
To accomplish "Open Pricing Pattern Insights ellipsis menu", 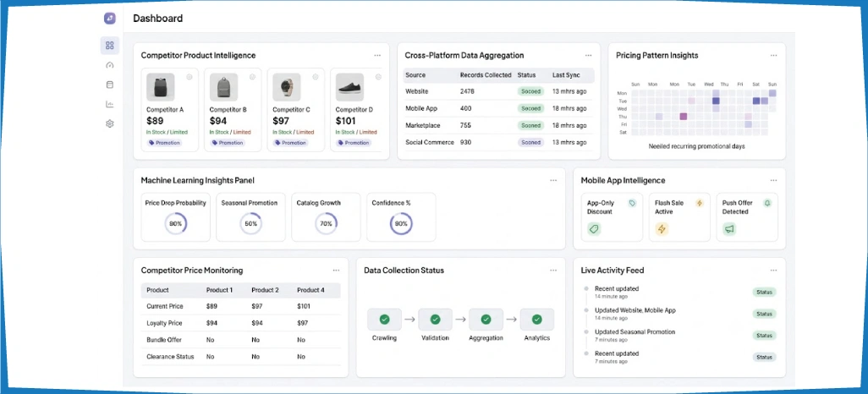I will click(x=773, y=55).
